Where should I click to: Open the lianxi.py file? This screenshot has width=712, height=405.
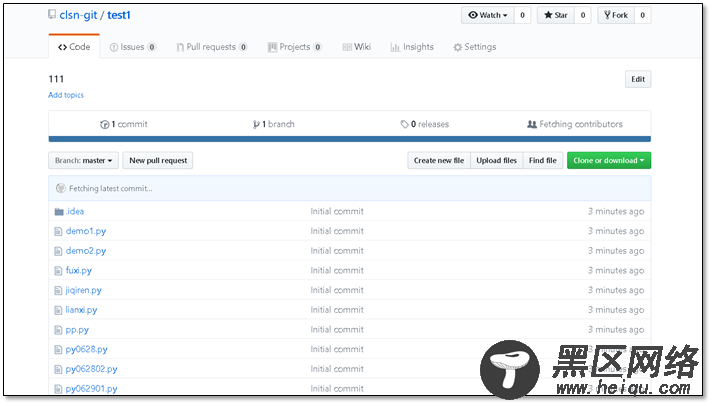(81, 310)
